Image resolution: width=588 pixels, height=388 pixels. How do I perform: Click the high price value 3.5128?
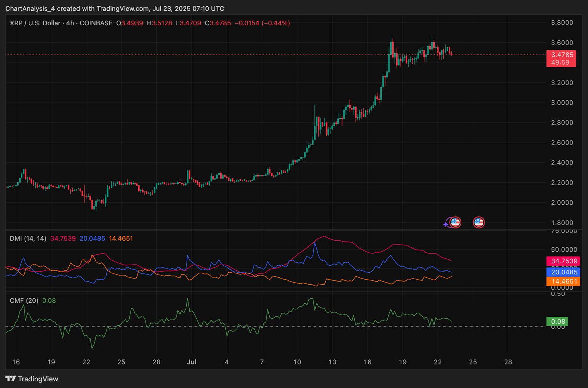[162, 23]
